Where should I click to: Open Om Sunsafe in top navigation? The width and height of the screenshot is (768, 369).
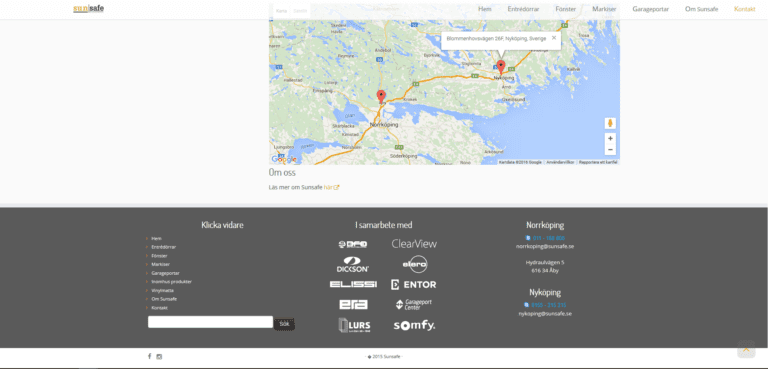point(701,9)
